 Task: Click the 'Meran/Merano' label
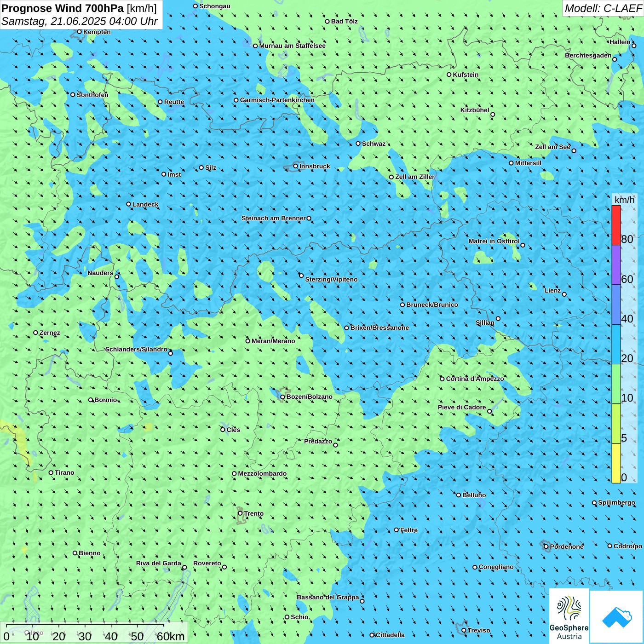click(x=273, y=341)
